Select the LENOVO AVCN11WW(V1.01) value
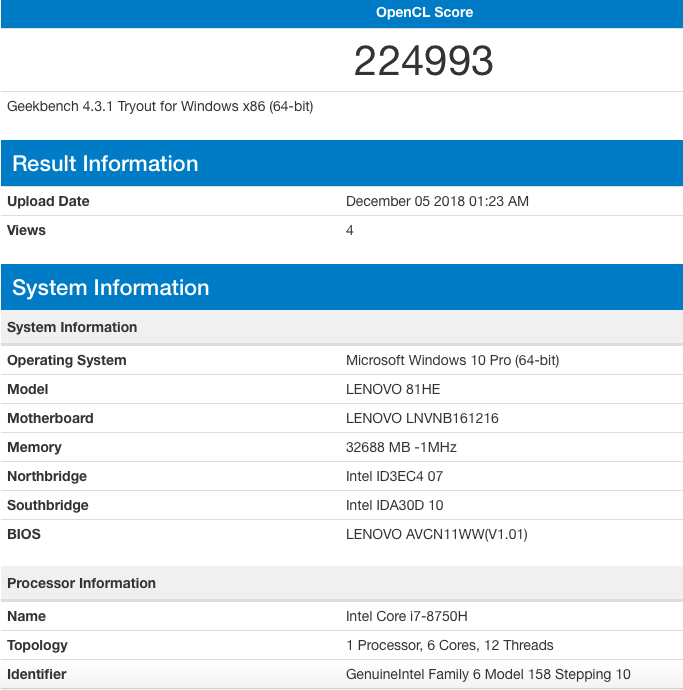683x690 pixels. click(x=437, y=534)
